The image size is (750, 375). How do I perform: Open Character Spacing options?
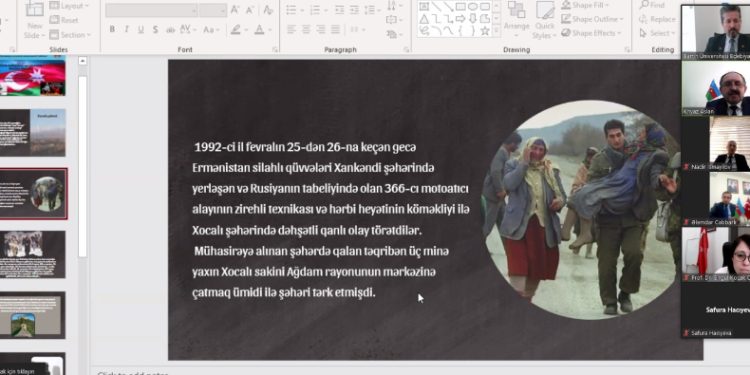coord(188,30)
